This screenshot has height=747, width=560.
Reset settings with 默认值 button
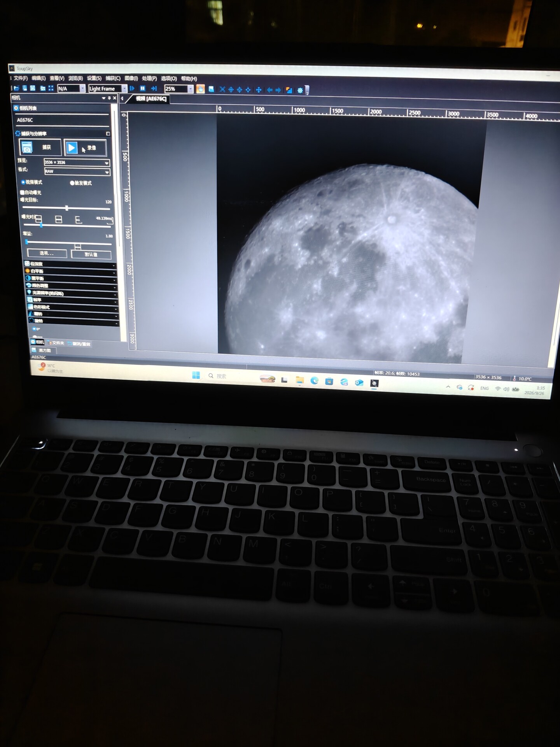91,254
